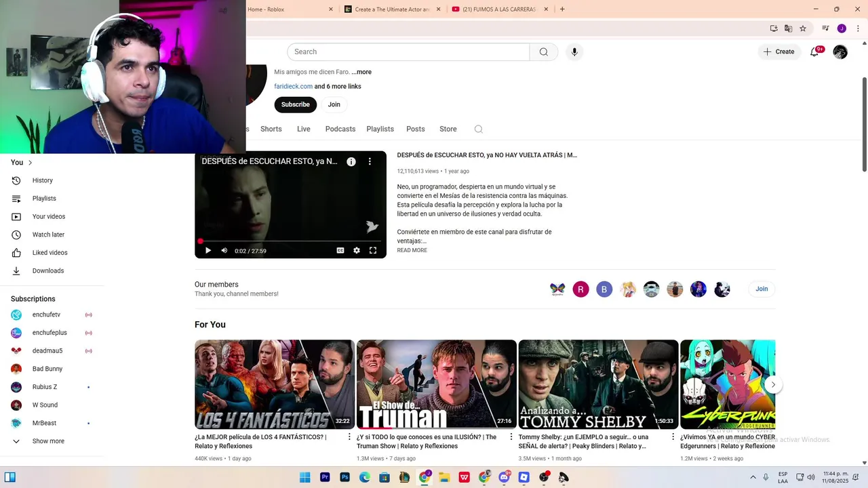Seek on the video progress bar

[290, 241]
